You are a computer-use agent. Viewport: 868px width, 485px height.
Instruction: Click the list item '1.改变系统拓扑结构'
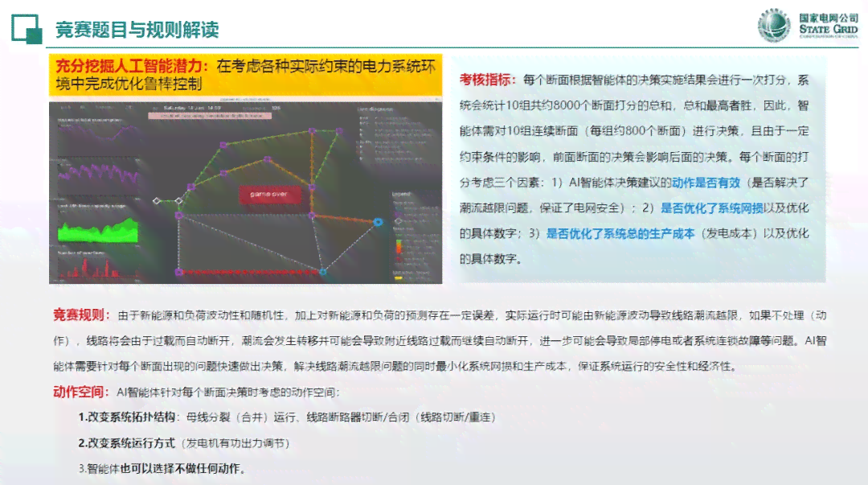point(127,417)
